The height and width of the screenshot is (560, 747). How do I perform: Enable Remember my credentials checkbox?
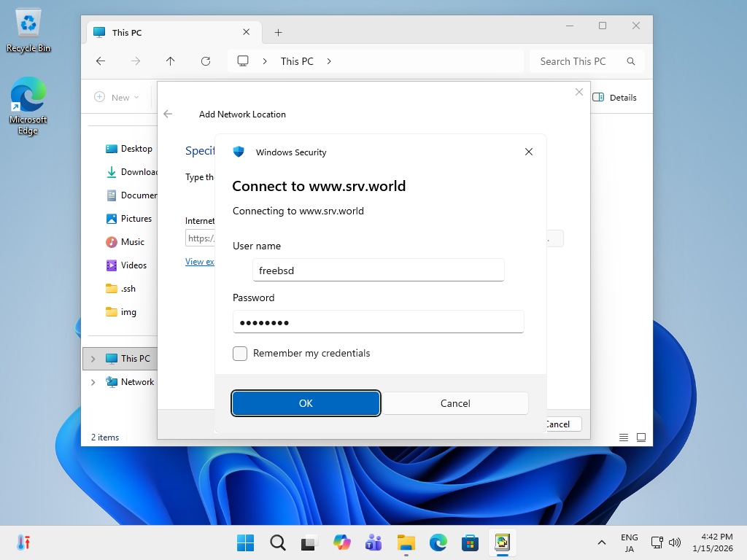pos(240,354)
